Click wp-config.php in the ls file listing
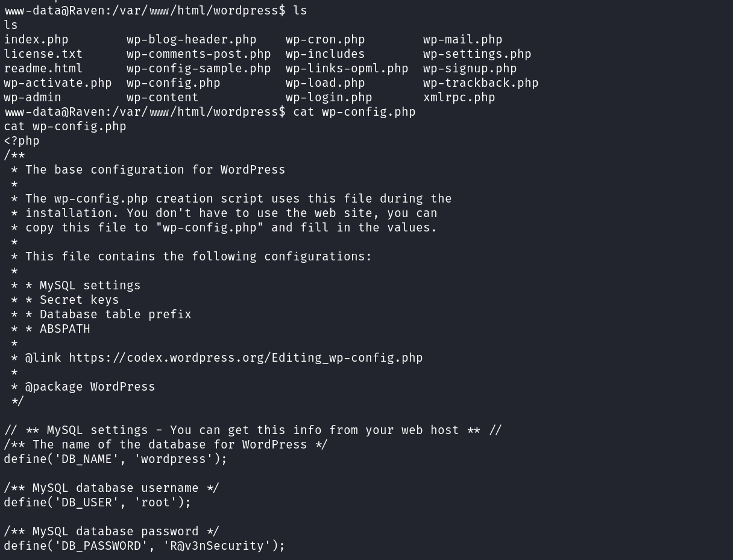The height and width of the screenshot is (560, 733). (x=173, y=83)
